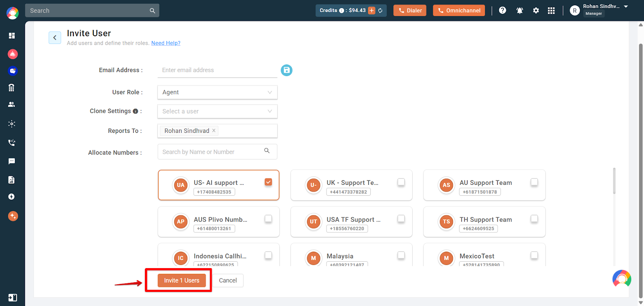Image resolution: width=644 pixels, height=306 pixels.
Task: Click the credits info icon
Action: (x=342, y=10)
